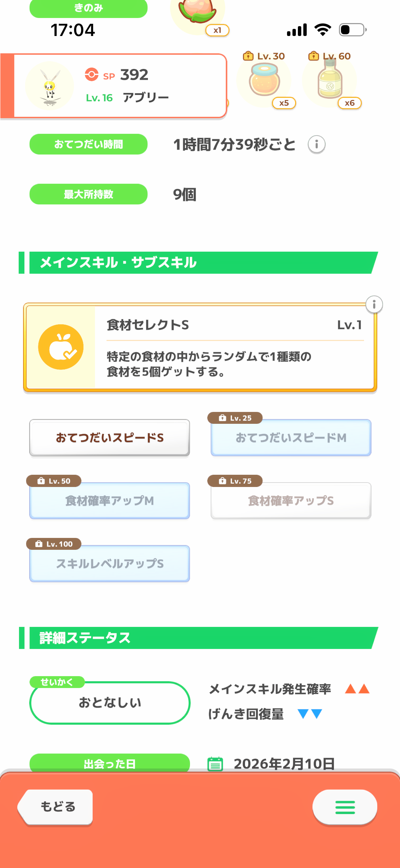Tap the calendar icon next to 2026年2月10日
This screenshot has width=400, height=868.
pyautogui.click(x=215, y=764)
